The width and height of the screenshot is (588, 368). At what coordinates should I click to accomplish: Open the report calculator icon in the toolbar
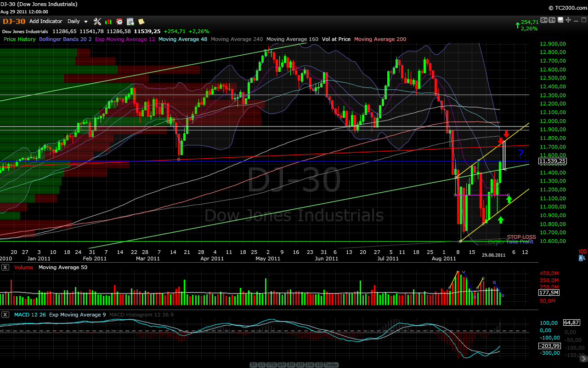point(130,22)
